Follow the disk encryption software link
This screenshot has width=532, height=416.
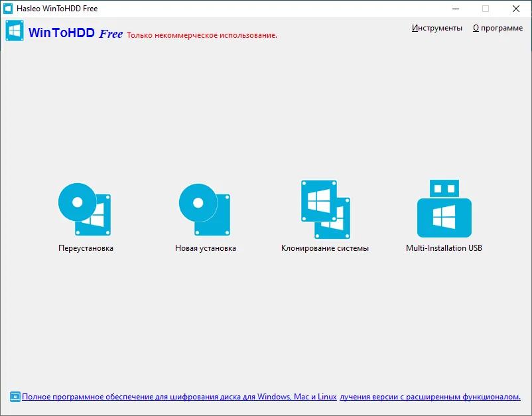point(179,397)
